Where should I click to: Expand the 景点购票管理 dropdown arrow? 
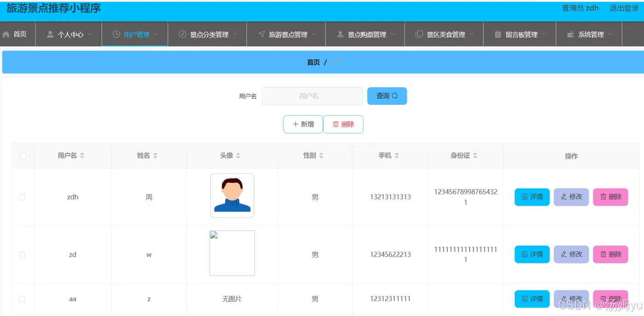pos(392,34)
